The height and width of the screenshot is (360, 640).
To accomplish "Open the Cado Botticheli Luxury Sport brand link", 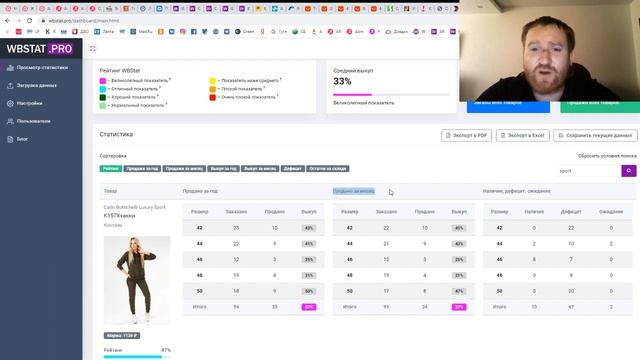I will coord(135,207).
